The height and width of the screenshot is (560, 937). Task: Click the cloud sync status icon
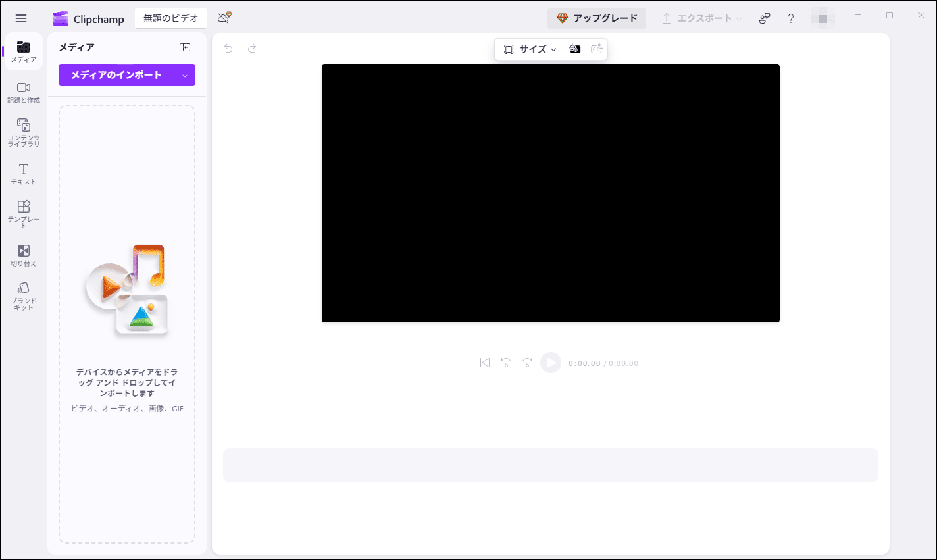click(x=222, y=18)
